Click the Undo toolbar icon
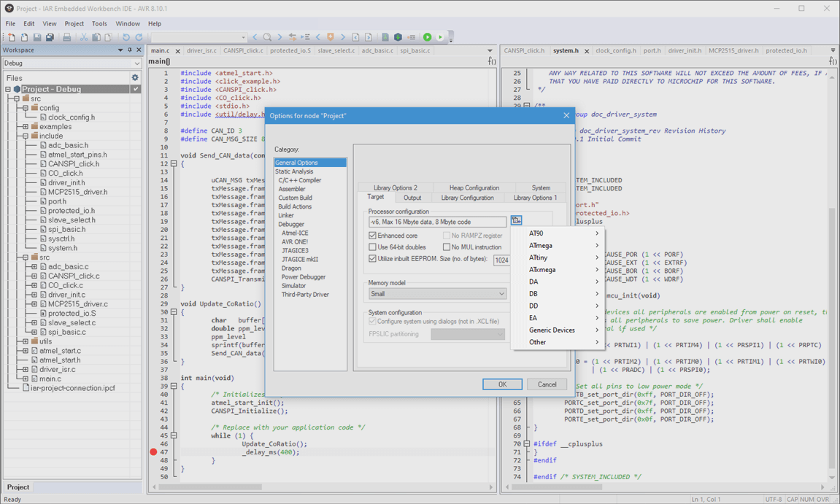Screen dimensions: 840x504 pyautogui.click(x=126, y=37)
